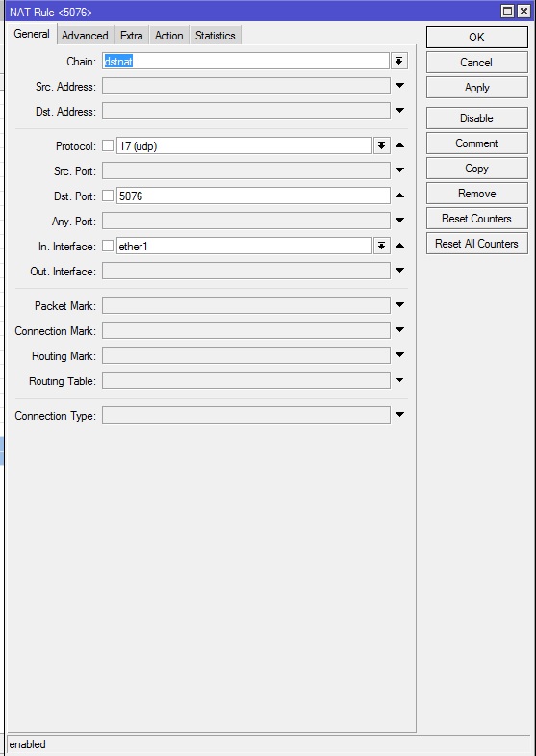Toggle the Dst. Port invert checkbox
This screenshot has width=536, height=756.
pyautogui.click(x=108, y=196)
